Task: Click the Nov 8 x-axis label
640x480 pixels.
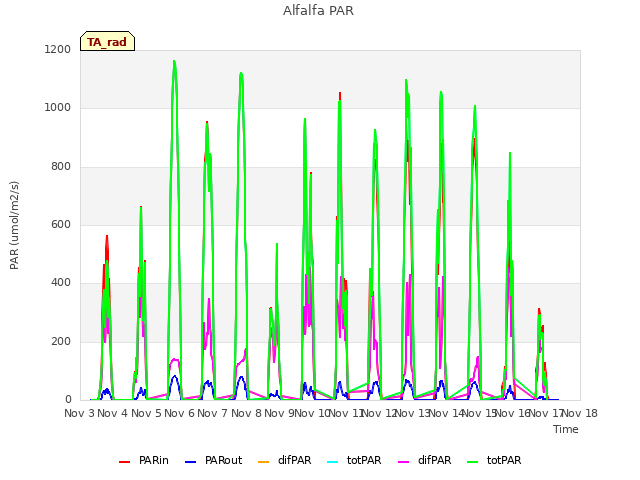Action: [246, 413]
